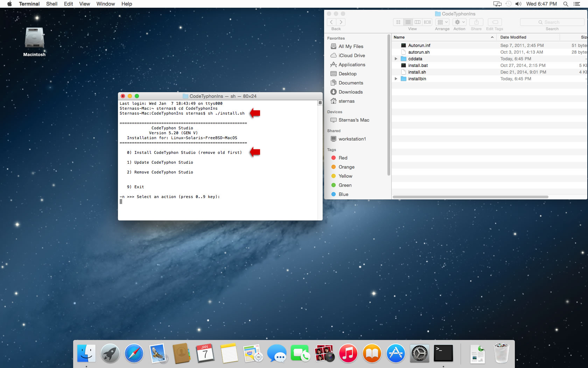
Task: Click volume speaker icon in menu bar
Action: [518, 4]
